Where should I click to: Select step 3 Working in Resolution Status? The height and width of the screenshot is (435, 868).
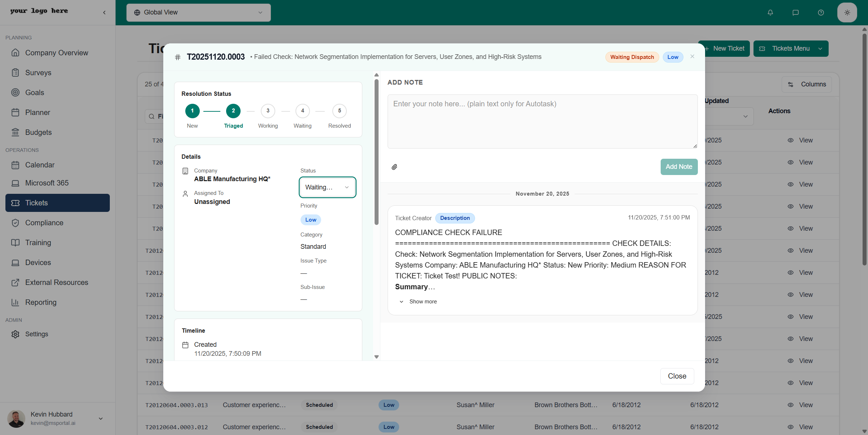268,111
